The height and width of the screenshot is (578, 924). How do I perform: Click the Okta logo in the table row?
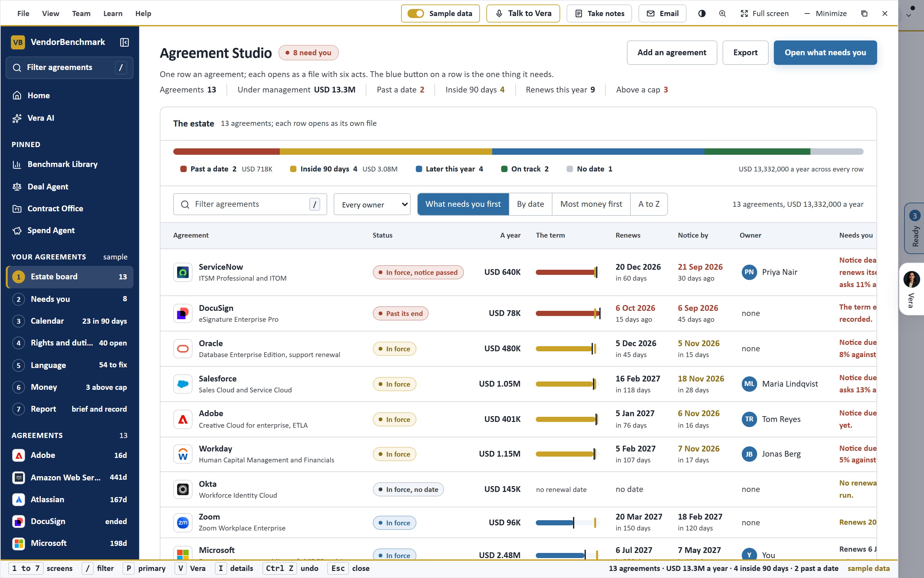[183, 489]
